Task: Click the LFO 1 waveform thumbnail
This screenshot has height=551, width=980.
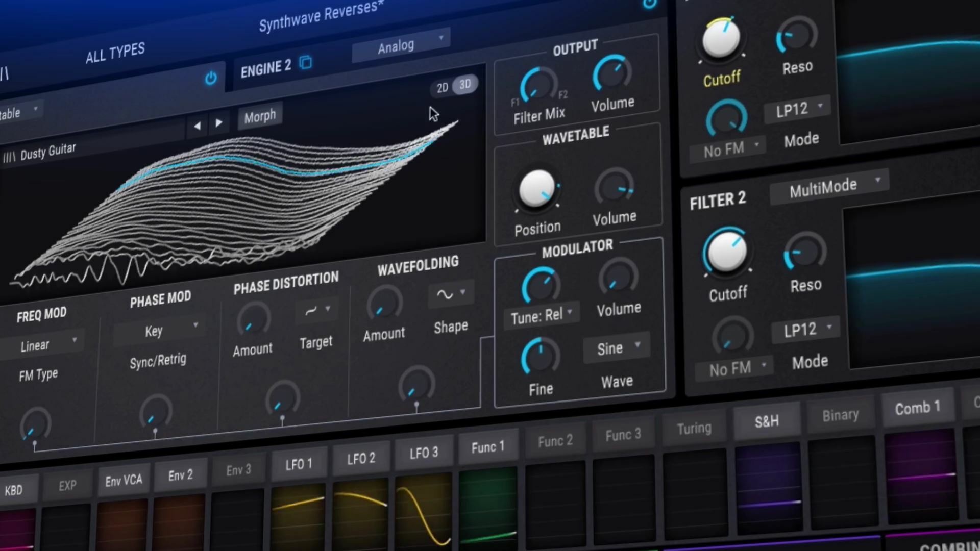Action: 298,518
